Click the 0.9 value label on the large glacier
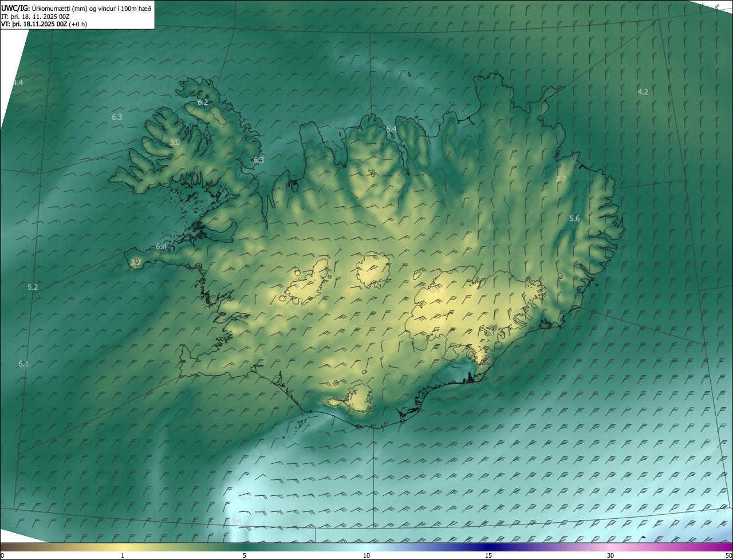Viewport: 733px width, 560px height. [435, 290]
